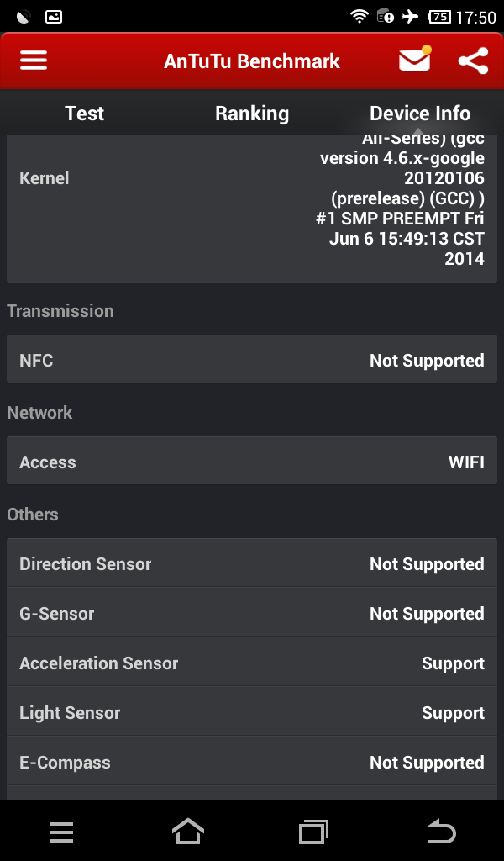Select the Acceleration Sensor row
The image size is (504, 861).
coord(252,663)
